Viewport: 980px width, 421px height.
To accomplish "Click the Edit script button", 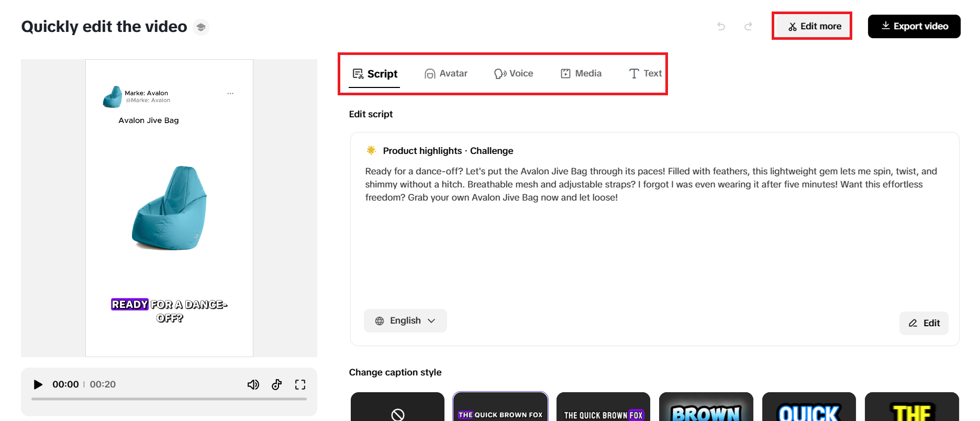I will click(924, 323).
